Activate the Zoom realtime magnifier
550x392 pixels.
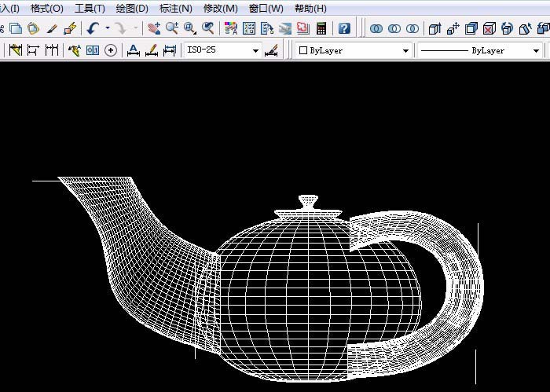[x=172, y=28]
